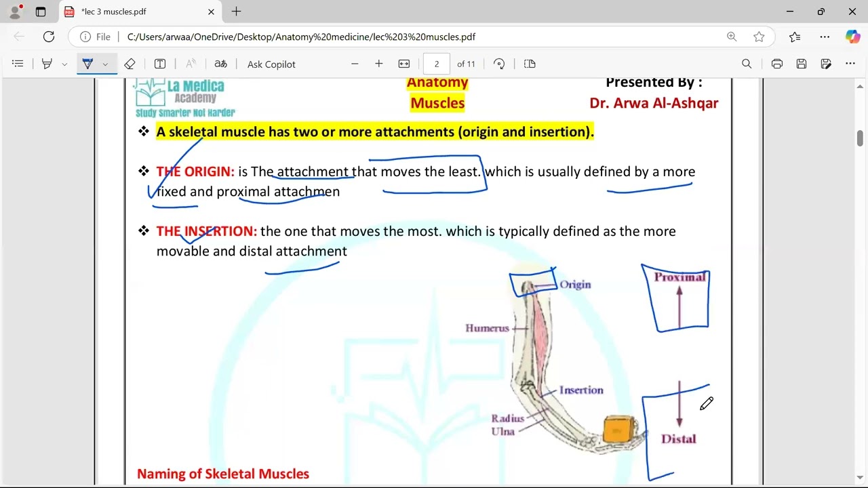Open a new tab

tap(236, 12)
